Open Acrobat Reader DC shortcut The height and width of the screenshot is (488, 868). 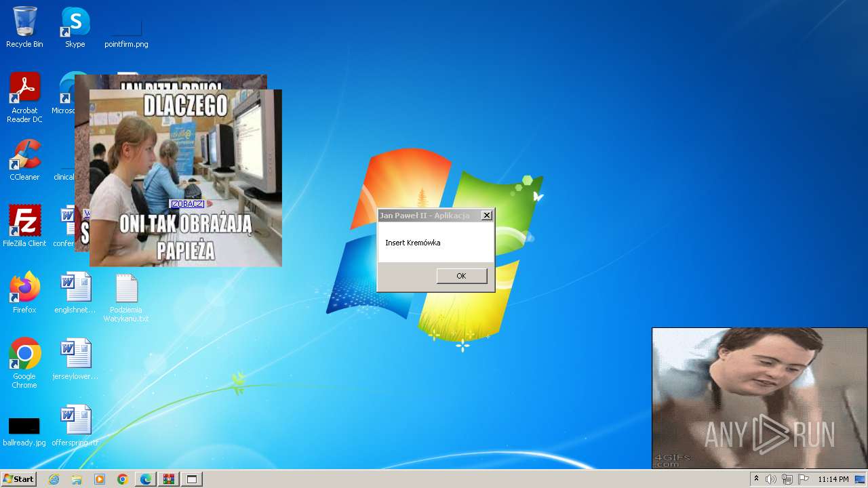point(24,97)
